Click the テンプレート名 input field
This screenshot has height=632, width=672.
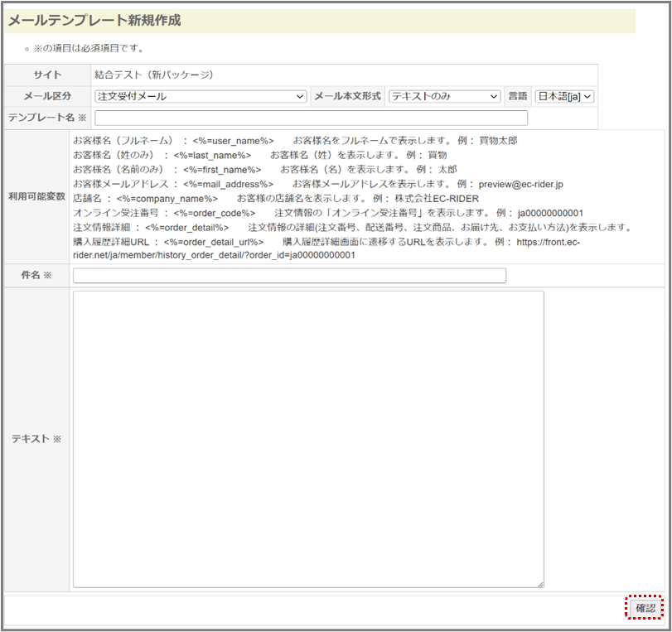click(311, 118)
